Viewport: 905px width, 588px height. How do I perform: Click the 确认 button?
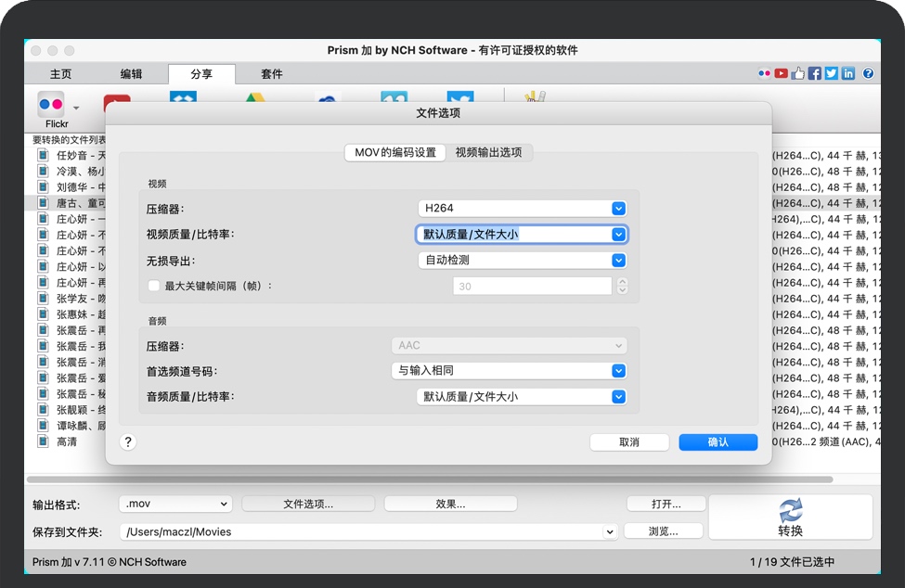[718, 442]
